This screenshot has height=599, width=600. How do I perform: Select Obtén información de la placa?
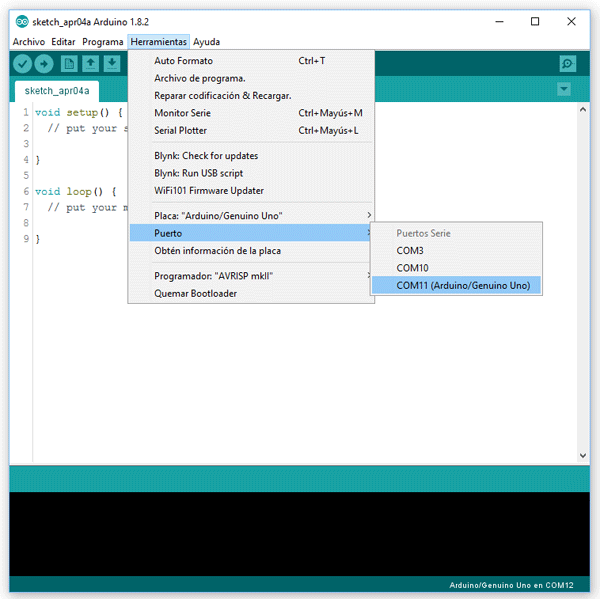pos(251,251)
